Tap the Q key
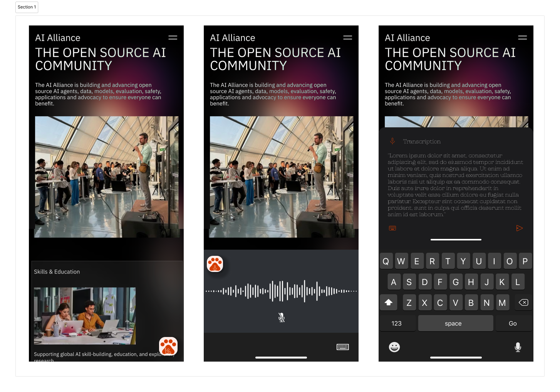 tap(386, 261)
